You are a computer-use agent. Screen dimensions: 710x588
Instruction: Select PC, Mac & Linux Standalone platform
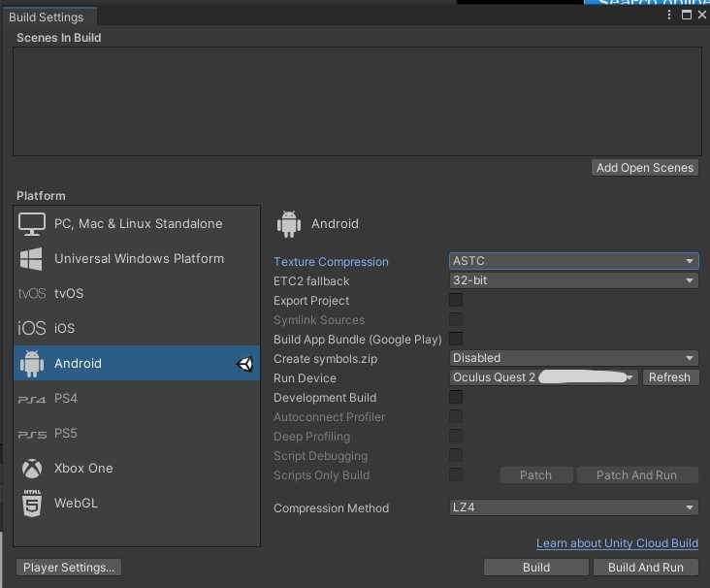[x=137, y=224]
